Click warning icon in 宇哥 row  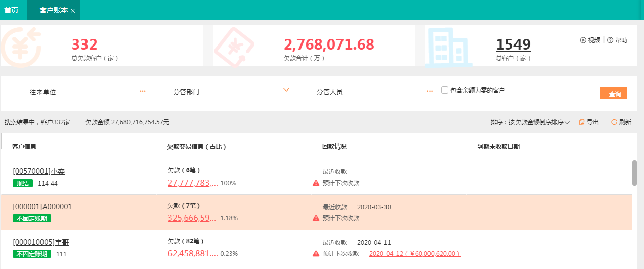(x=316, y=253)
